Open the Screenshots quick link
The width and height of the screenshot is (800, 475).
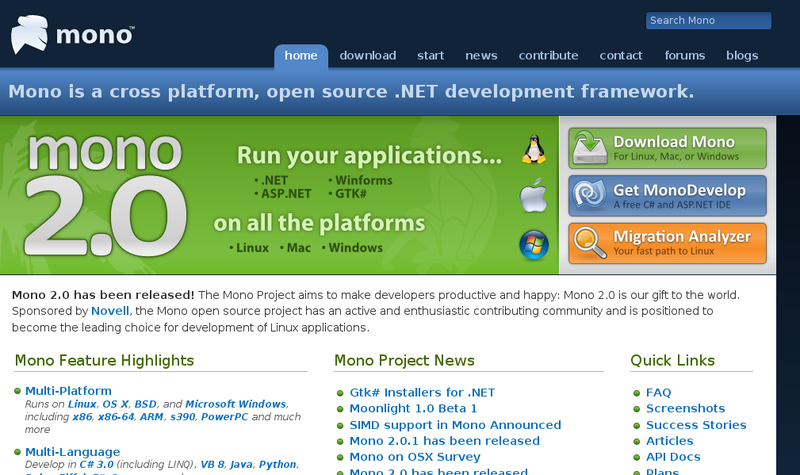tap(685, 408)
